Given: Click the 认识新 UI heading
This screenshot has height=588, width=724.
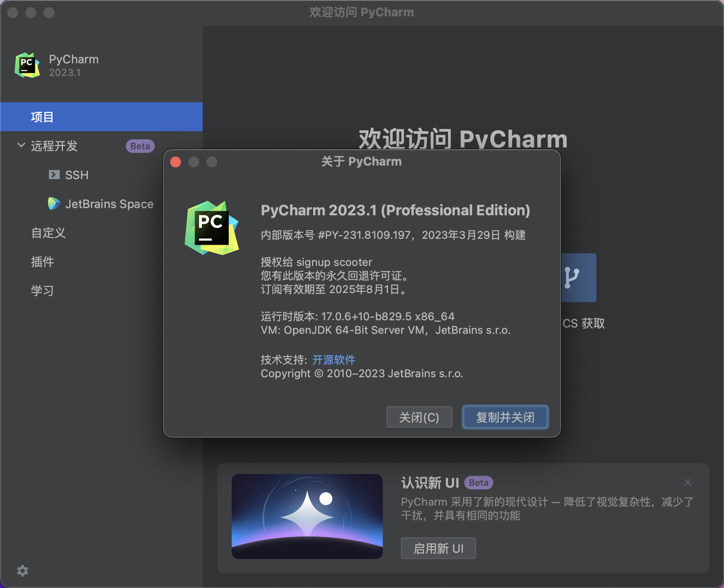Looking at the screenshot, I should (430, 483).
